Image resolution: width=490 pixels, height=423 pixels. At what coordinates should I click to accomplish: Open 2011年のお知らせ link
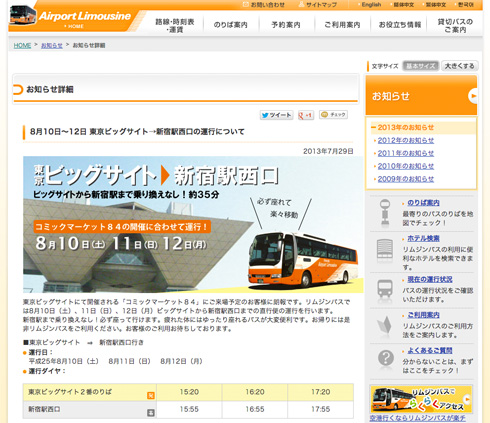point(405,153)
